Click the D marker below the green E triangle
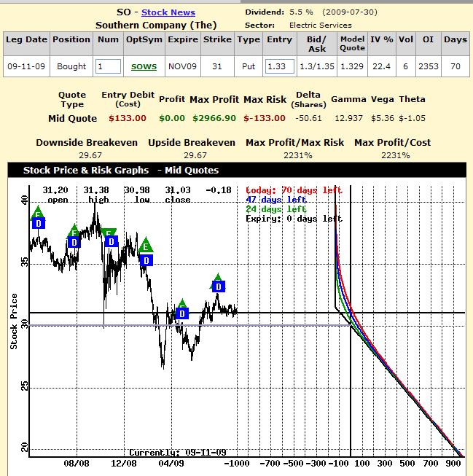473x476 pixels. [146, 260]
